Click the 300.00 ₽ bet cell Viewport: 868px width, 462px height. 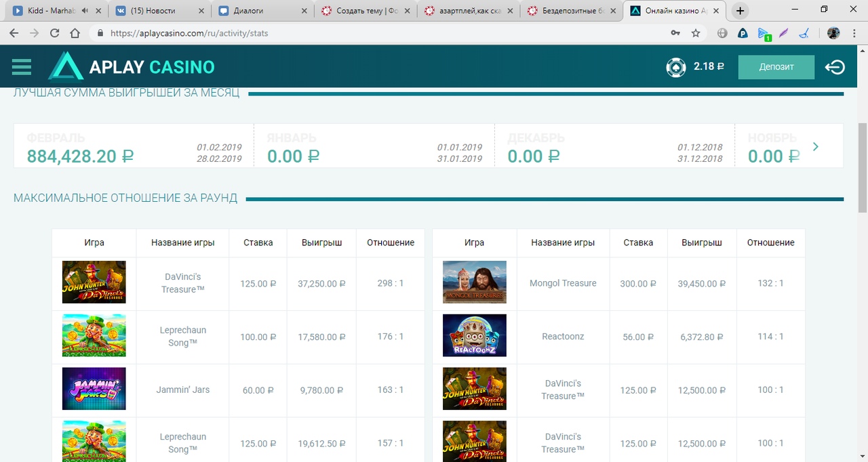tap(638, 283)
